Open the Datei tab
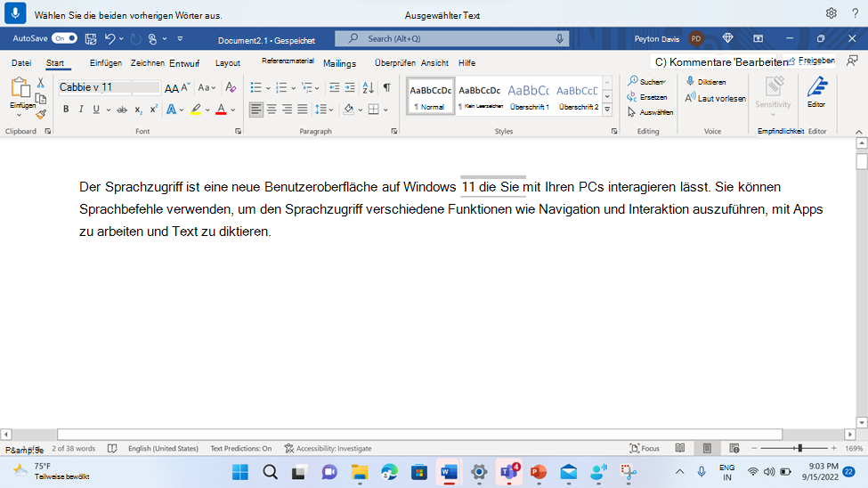The height and width of the screenshot is (488, 868). [x=21, y=63]
